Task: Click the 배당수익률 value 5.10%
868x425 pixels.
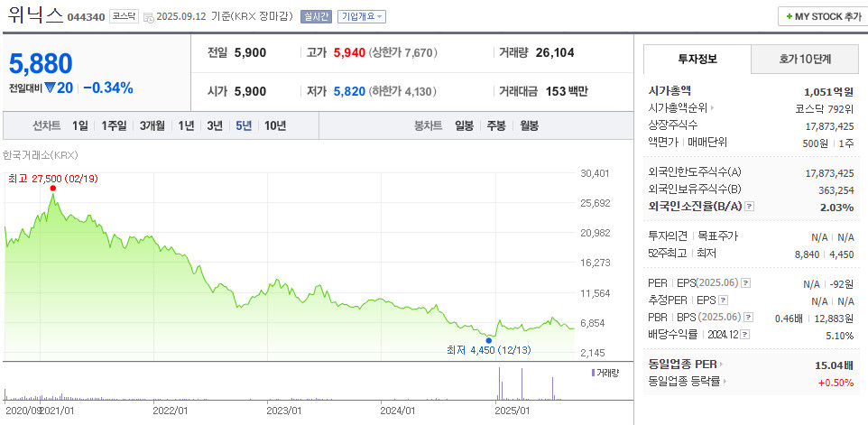Action: (x=840, y=336)
